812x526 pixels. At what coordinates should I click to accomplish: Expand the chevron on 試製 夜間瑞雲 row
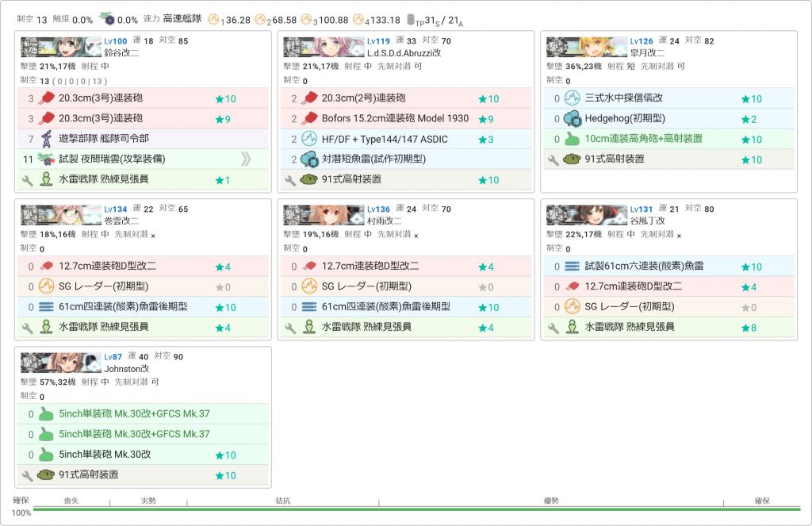tap(246, 159)
